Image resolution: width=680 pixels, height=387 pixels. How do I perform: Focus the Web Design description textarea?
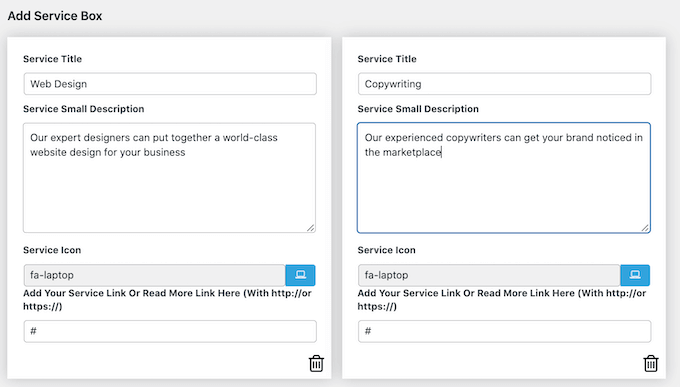click(170, 178)
